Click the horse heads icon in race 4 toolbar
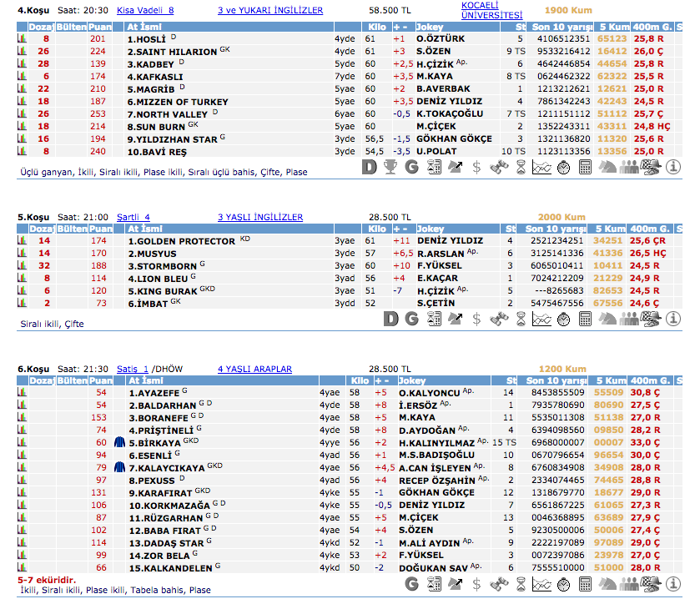 pyautogui.click(x=608, y=167)
